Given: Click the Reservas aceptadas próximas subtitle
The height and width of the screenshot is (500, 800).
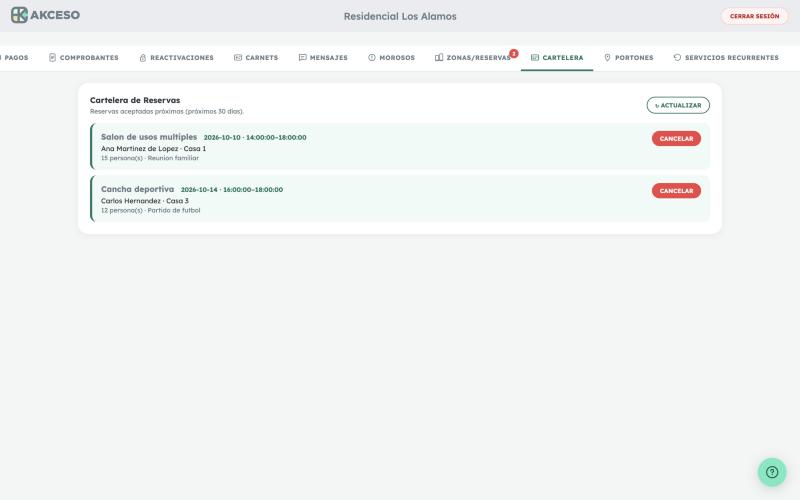Looking at the screenshot, I should coord(167,111).
